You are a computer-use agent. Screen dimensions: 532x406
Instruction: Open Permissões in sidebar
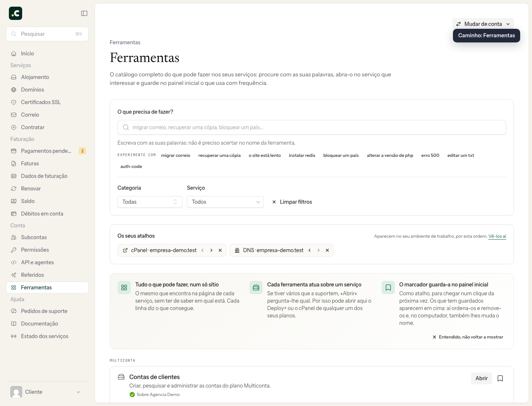tap(47, 250)
